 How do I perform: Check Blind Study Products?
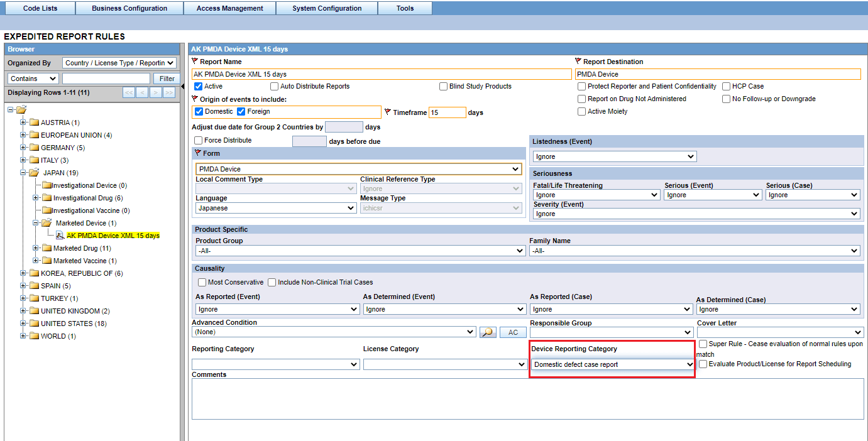[x=443, y=86]
